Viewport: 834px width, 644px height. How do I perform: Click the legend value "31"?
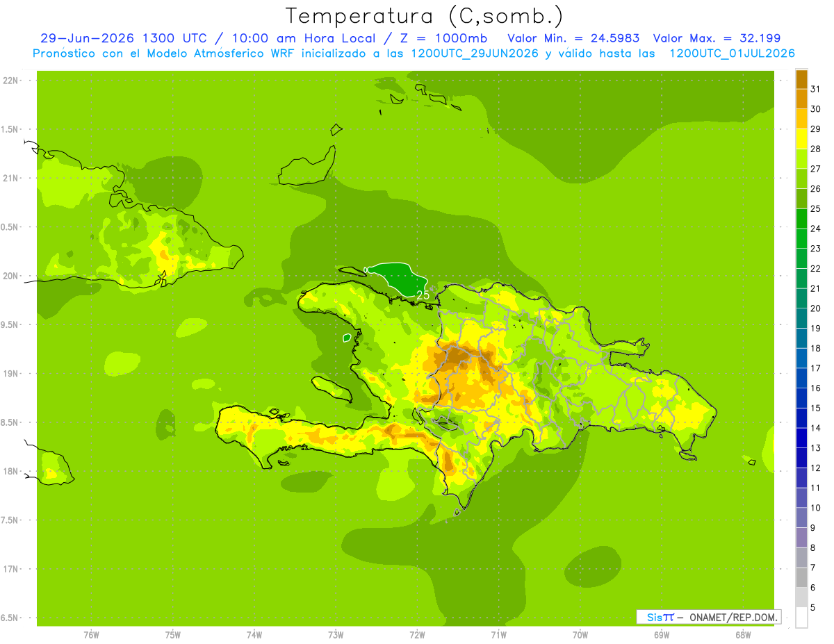pyautogui.click(x=816, y=89)
